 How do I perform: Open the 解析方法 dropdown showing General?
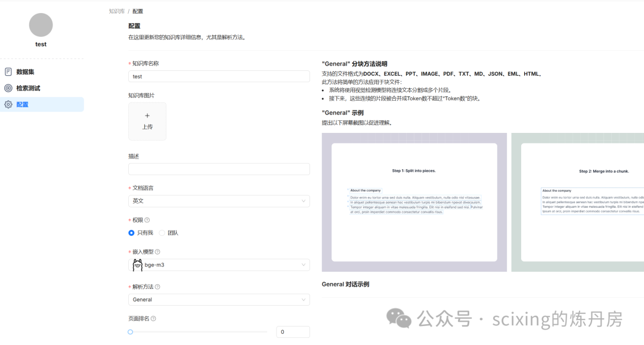[x=219, y=300]
